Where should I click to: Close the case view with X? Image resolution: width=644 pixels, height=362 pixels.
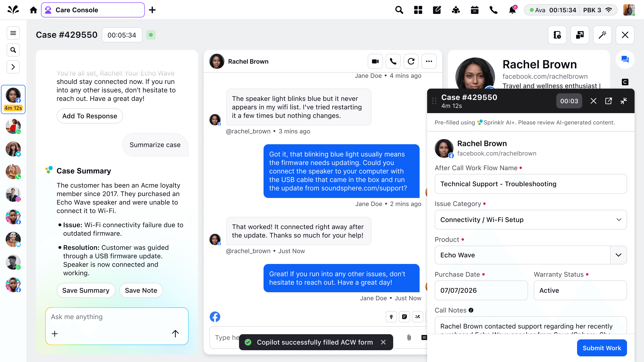[x=625, y=35]
